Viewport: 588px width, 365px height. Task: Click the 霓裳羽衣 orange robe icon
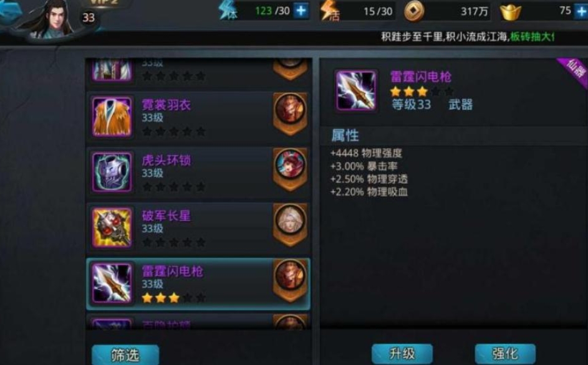[x=112, y=117]
